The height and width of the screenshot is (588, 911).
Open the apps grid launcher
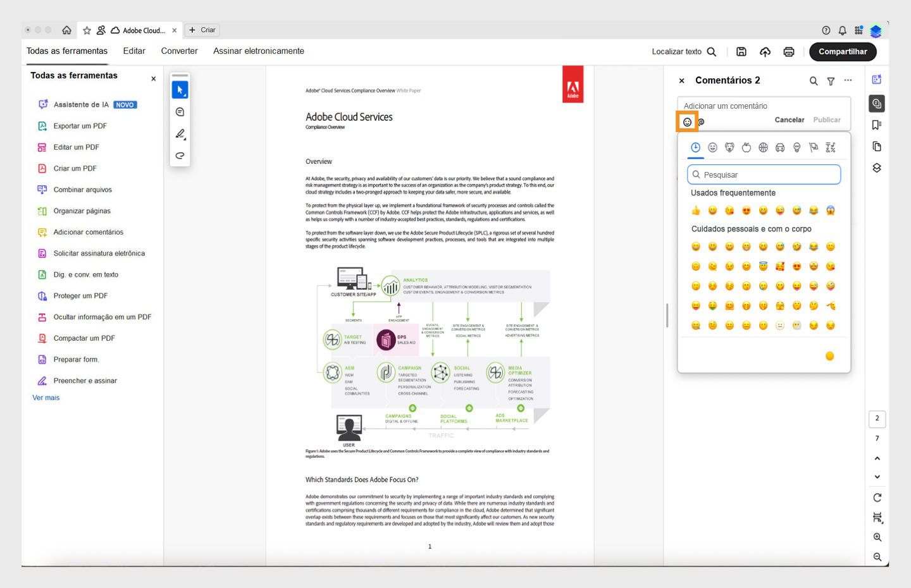pos(858,30)
